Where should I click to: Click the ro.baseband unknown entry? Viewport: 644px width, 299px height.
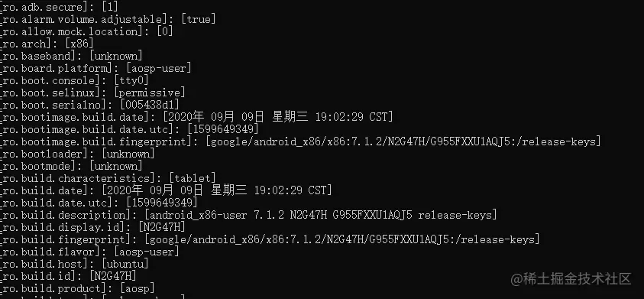pos(71,56)
